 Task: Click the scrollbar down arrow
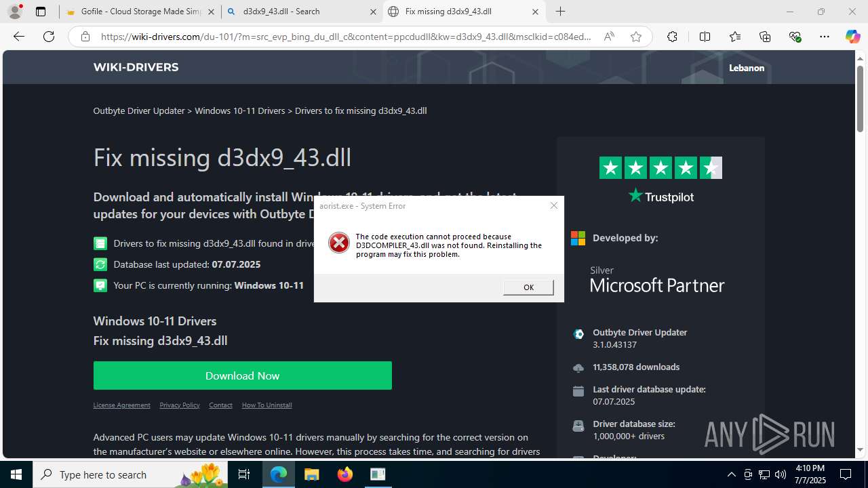pyautogui.click(x=861, y=450)
